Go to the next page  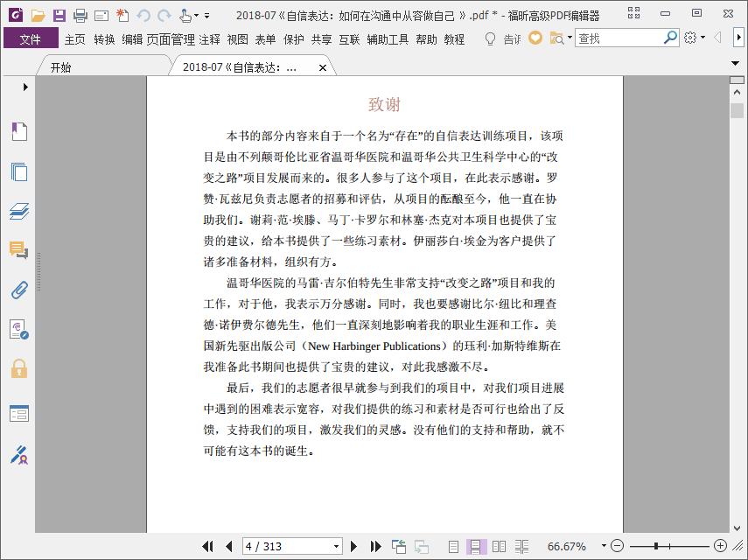(x=353, y=546)
